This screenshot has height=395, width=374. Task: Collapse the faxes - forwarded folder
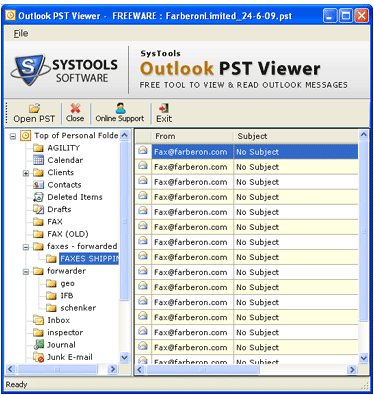(x=26, y=247)
